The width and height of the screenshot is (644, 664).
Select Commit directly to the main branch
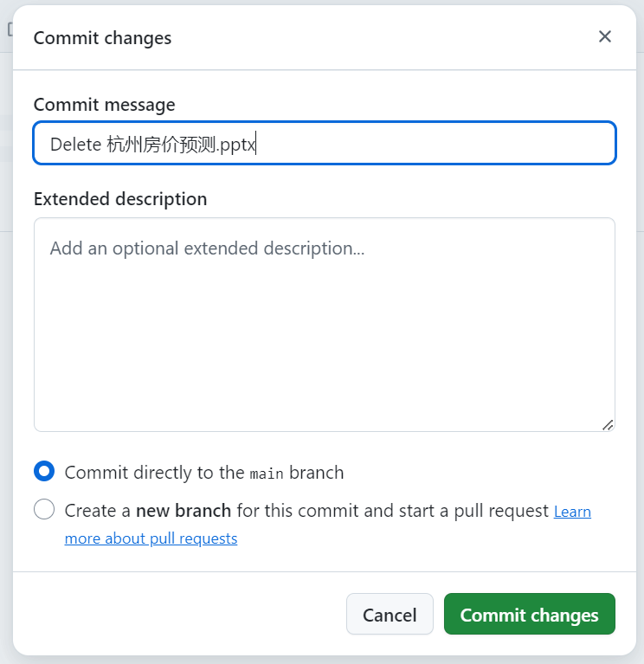point(44,471)
